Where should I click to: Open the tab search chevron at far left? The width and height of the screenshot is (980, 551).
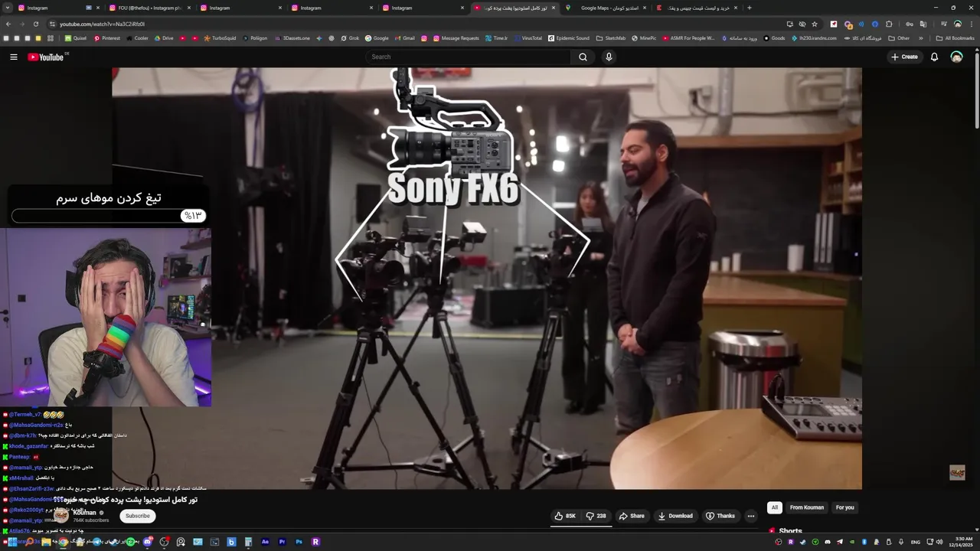tap(8, 8)
